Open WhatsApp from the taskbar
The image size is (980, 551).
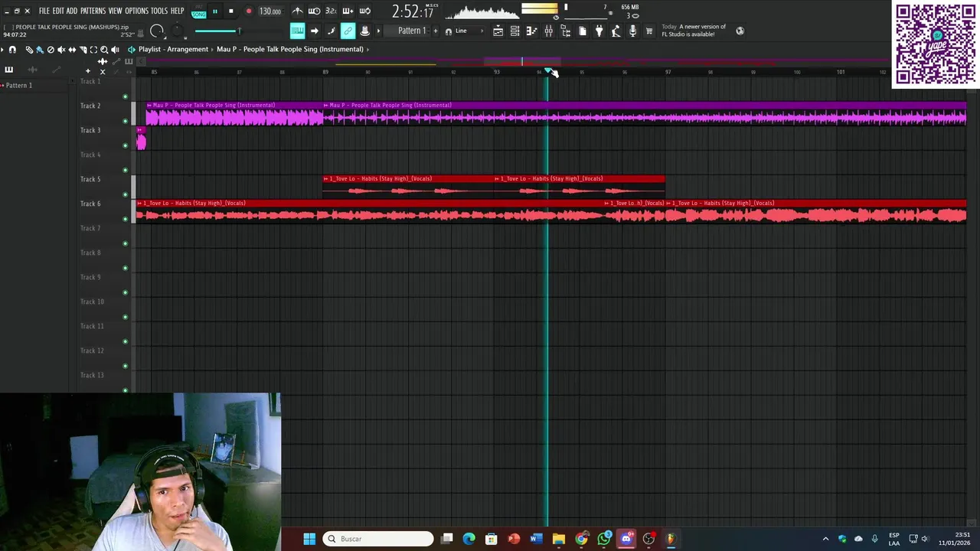pyautogui.click(x=604, y=539)
